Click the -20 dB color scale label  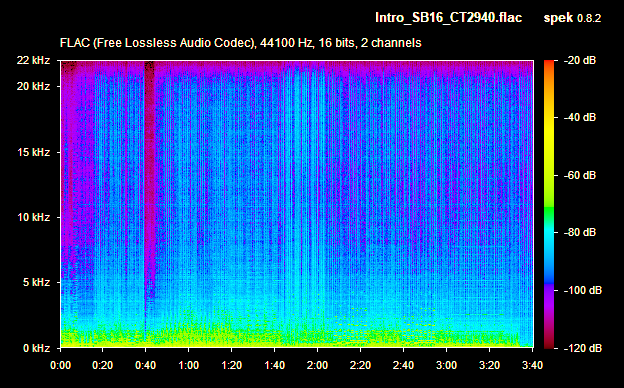click(579, 60)
